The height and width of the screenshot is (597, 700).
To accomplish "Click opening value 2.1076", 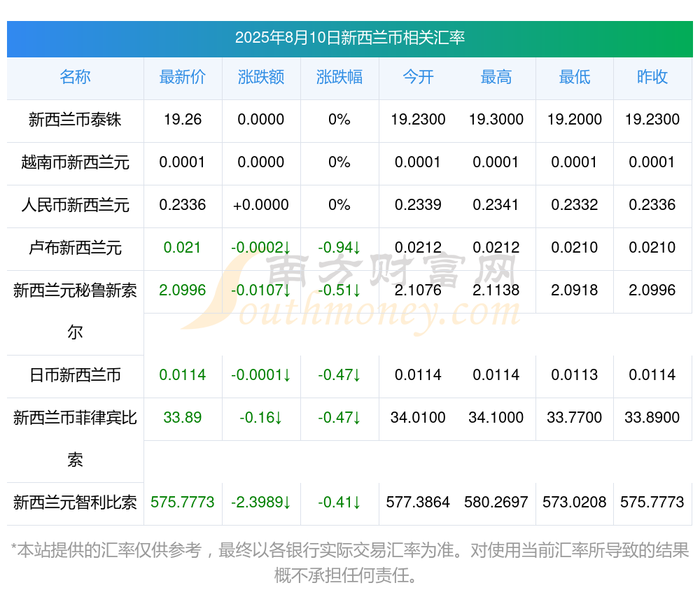I will 418,290.
